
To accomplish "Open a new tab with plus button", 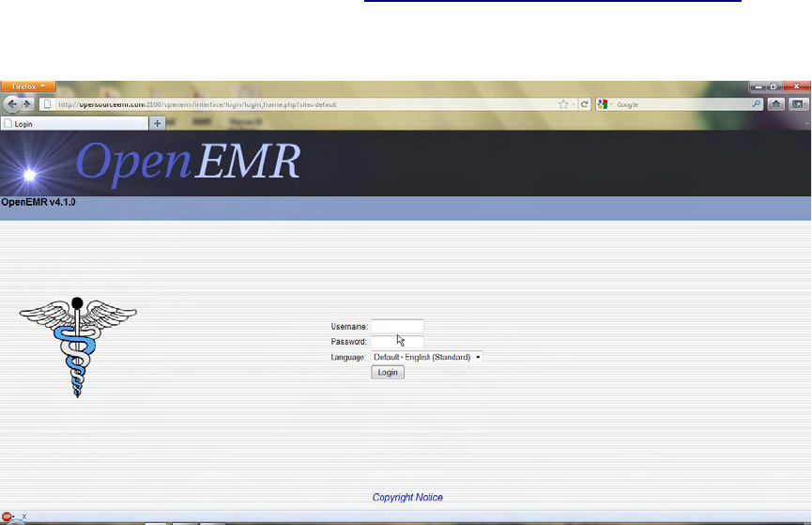I will pyautogui.click(x=158, y=123).
